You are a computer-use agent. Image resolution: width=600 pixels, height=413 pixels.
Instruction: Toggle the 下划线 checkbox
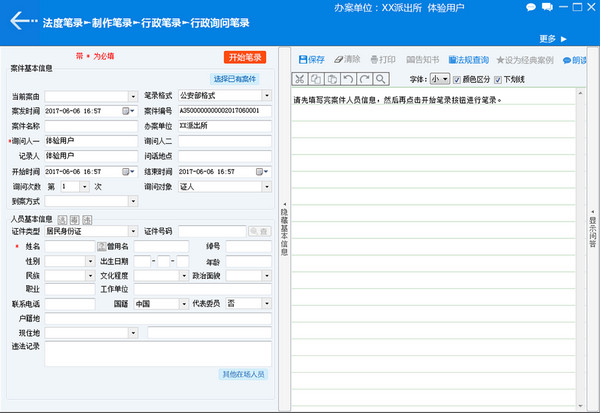click(498, 78)
